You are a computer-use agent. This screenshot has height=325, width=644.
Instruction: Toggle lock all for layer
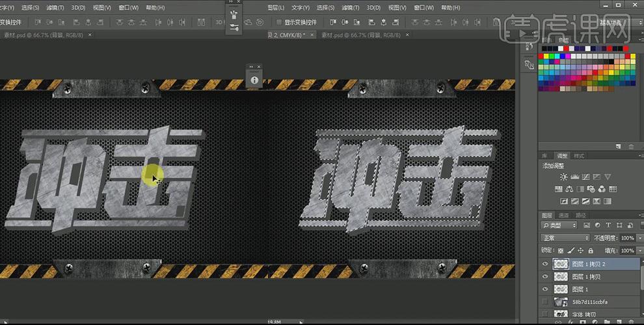coord(591,250)
